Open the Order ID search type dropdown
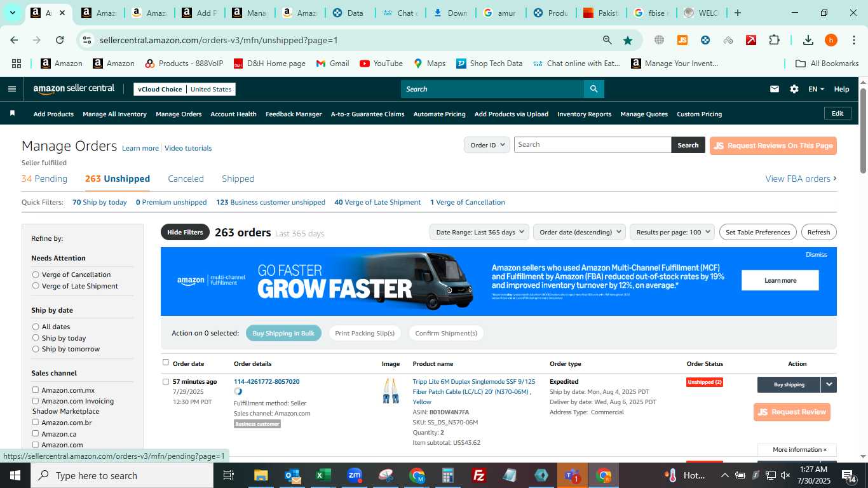This screenshot has height=488, width=868. (x=487, y=145)
